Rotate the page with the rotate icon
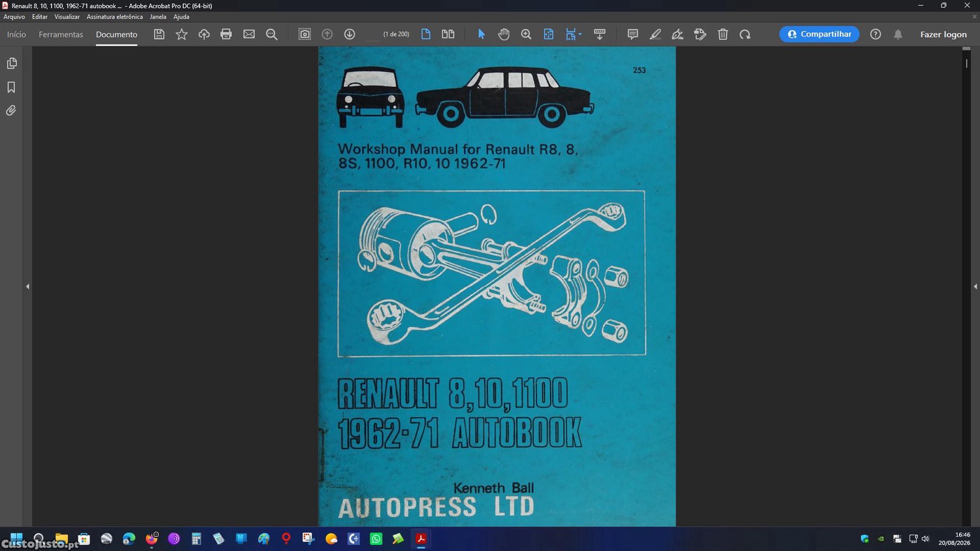 [x=745, y=34]
